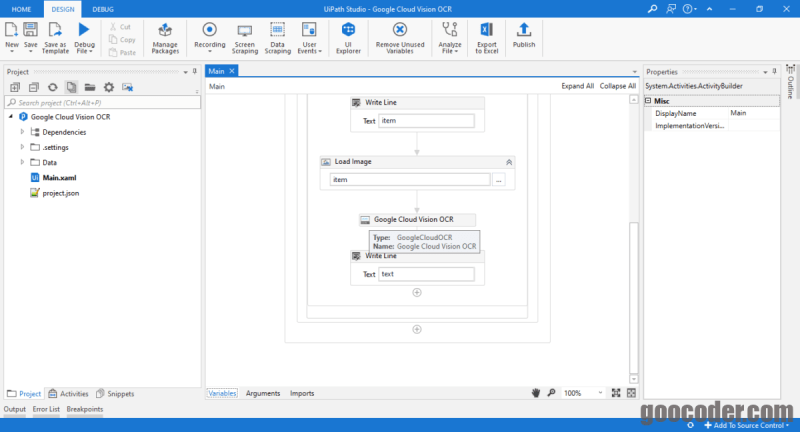Image resolution: width=800 pixels, height=432 pixels.
Task: Open Analyze File menu
Action: tap(449, 38)
